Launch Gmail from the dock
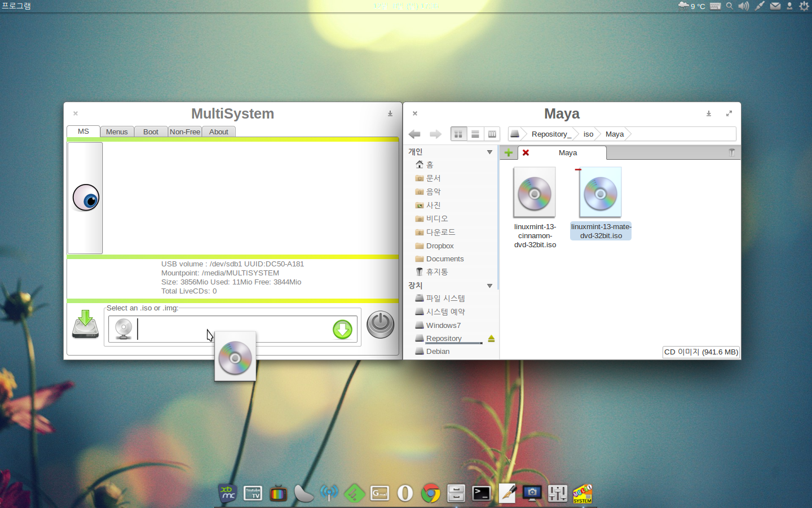 point(380,493)
